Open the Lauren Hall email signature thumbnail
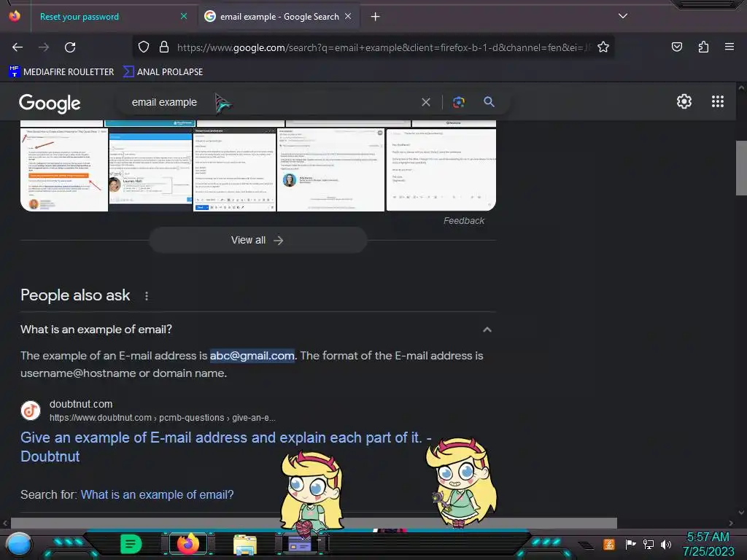 click(150, 169)
